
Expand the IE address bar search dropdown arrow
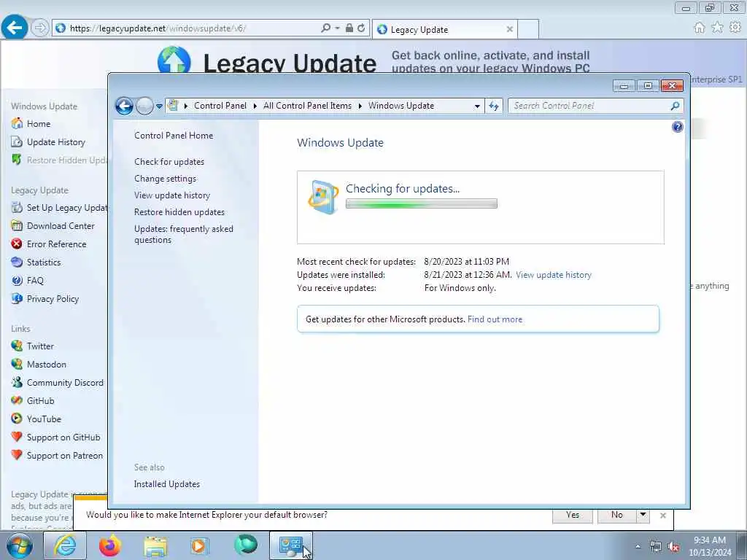pyautogui.click(x=337, y=28)
